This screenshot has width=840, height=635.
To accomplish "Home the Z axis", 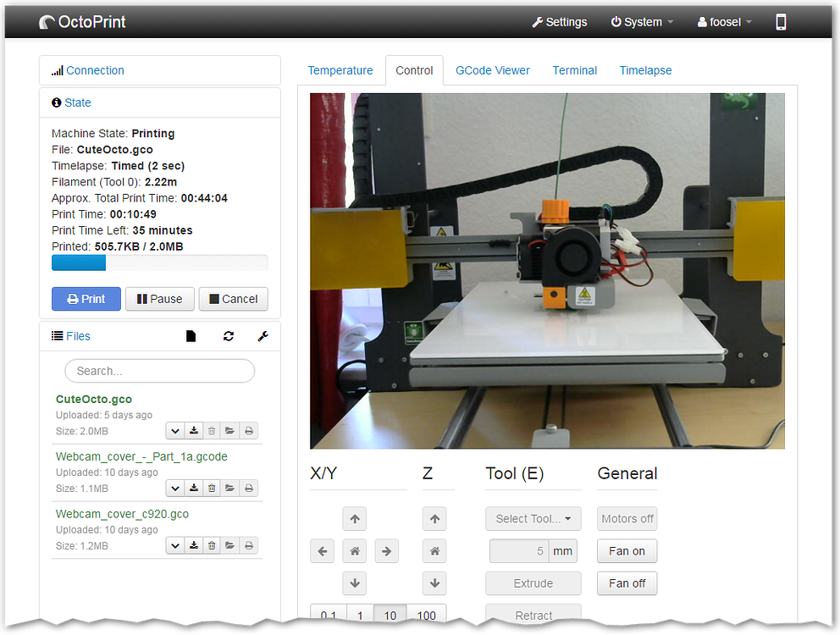I will click(434, 550).
